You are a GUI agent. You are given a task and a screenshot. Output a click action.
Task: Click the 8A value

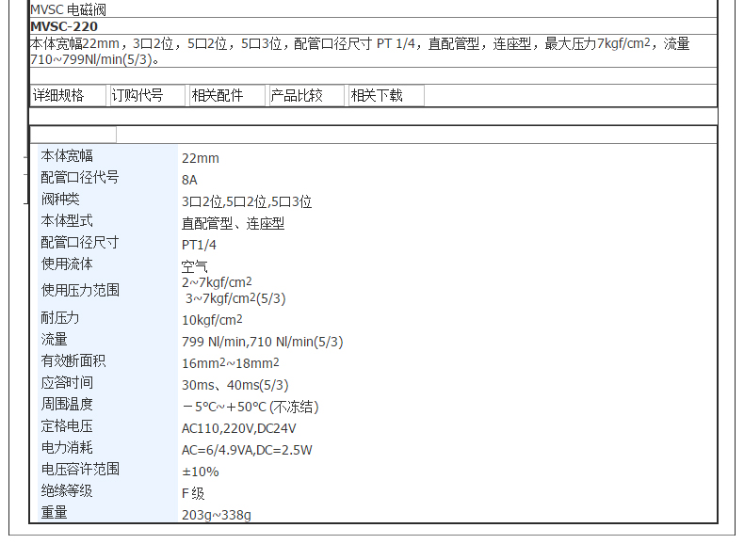pos(189,180)
